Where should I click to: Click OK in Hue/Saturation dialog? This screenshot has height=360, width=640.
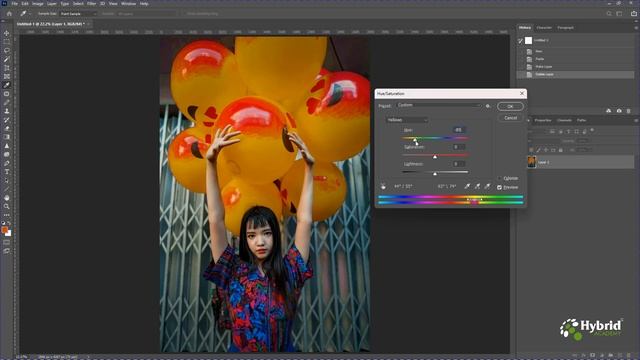click(510, 106)
